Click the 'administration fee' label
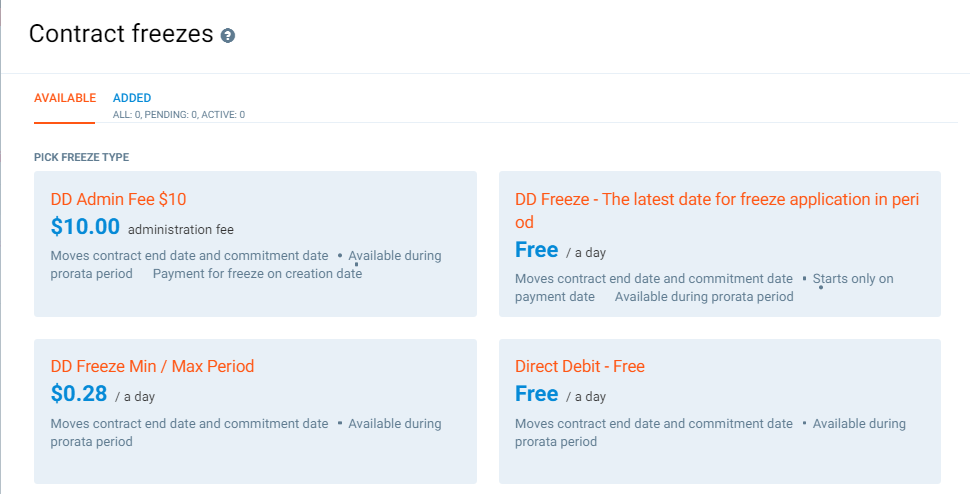970x494 pixels. [x=181, y=229]
